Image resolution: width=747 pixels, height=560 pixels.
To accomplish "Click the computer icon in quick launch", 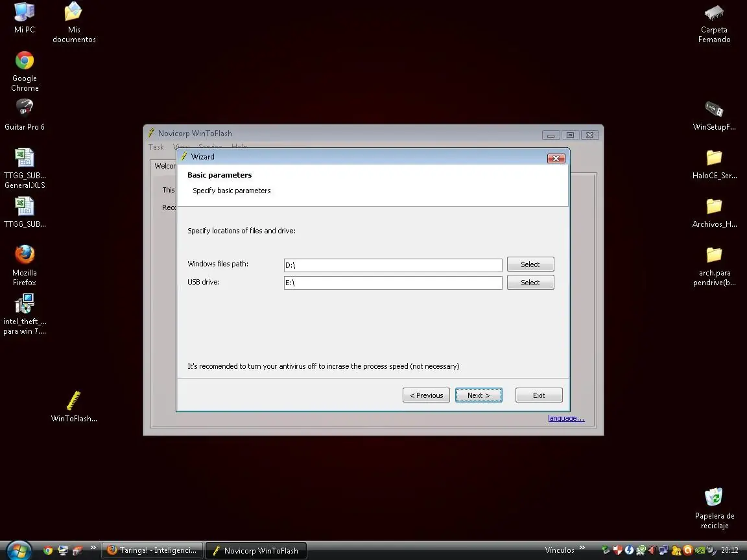I will tap(62, 550).
